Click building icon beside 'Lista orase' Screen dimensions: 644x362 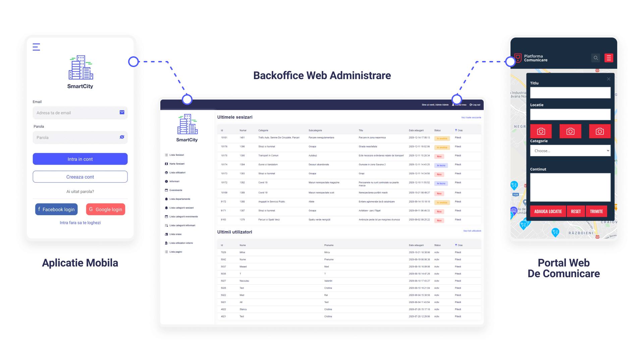pos(166,234)
